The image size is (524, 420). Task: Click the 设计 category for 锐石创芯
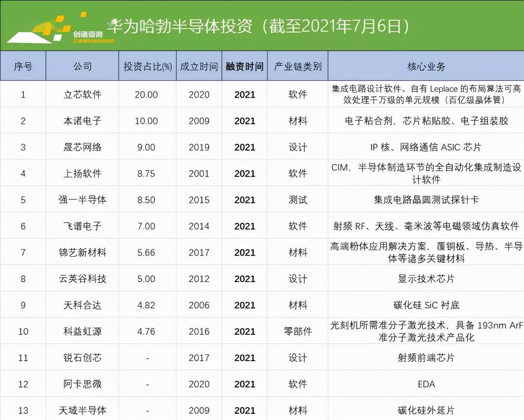coord(298,358)
